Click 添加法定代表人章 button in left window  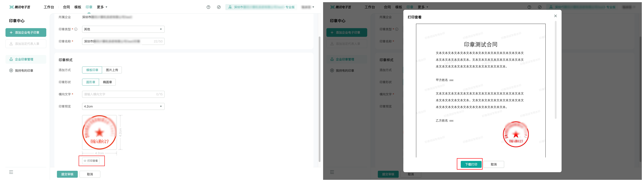(26, 44)
